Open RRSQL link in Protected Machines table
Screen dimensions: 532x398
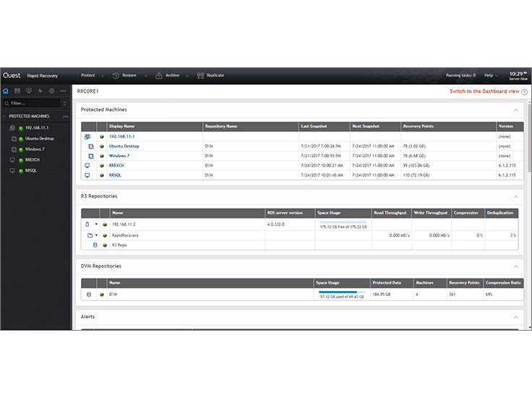[x=115, y=175]
